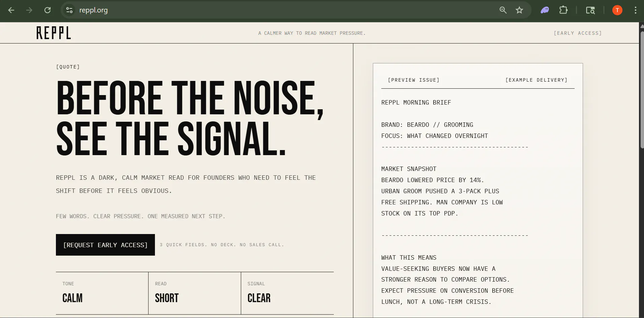Click 'BEARDO LOWERED PRICE BY 14%.' line
Screen dimensions: 644x318
(x=432, y=180)
